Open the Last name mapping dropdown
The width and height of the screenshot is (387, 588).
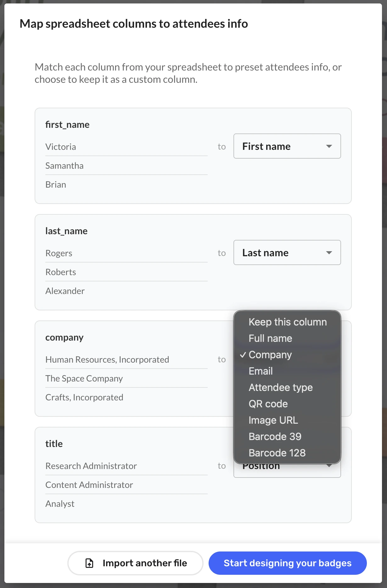287,252
